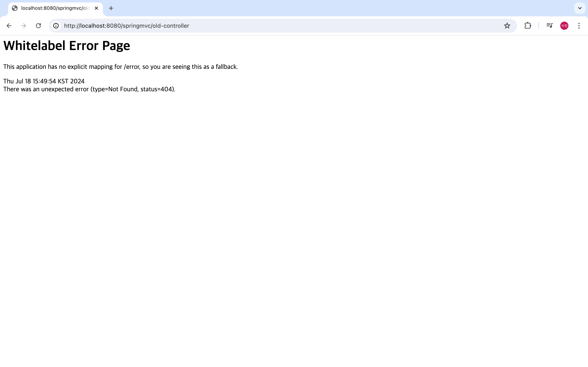588x367 pixels.
Task: Bookmark this page with the star
Action: (x=507, y=26)
